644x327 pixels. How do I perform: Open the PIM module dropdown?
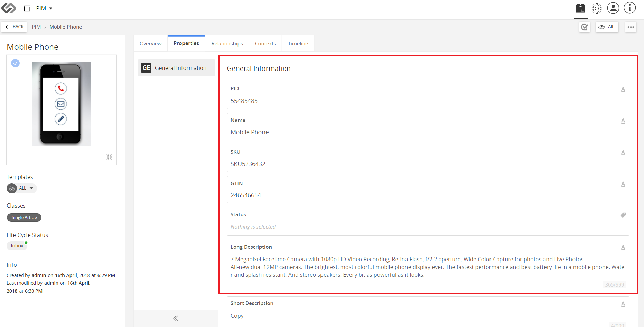tap(44, 8)
